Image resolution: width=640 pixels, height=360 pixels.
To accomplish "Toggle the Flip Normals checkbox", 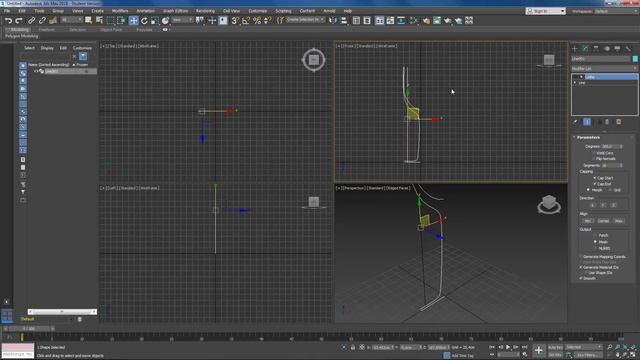I will click(594, 158).
